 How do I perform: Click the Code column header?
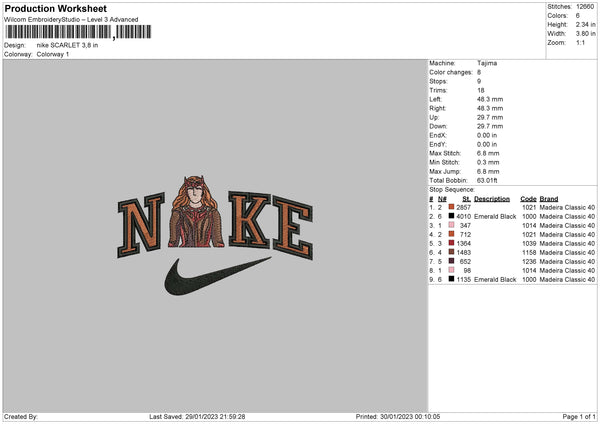pyautogui.click(x=528, y=199)
